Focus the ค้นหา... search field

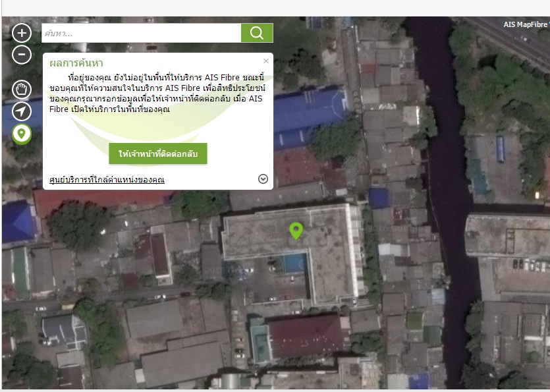(142, 33)
